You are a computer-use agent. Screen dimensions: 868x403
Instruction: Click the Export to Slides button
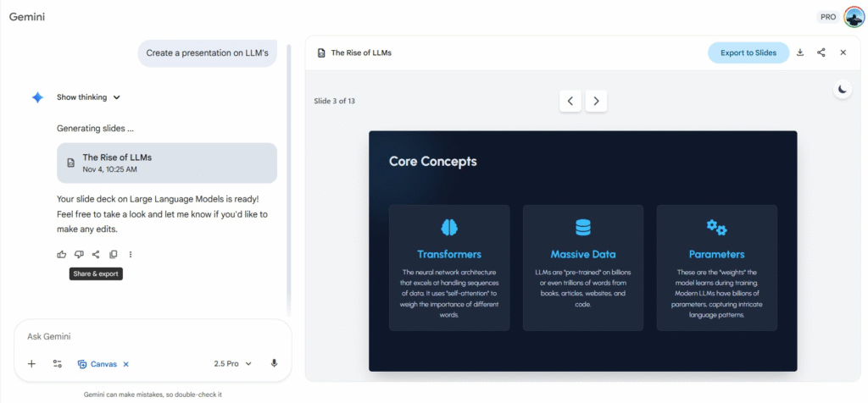[748, 52]
